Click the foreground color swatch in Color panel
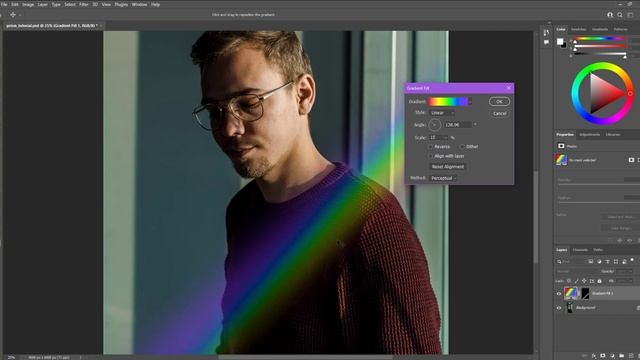The image size is (640, 360). tap(560, 41)
